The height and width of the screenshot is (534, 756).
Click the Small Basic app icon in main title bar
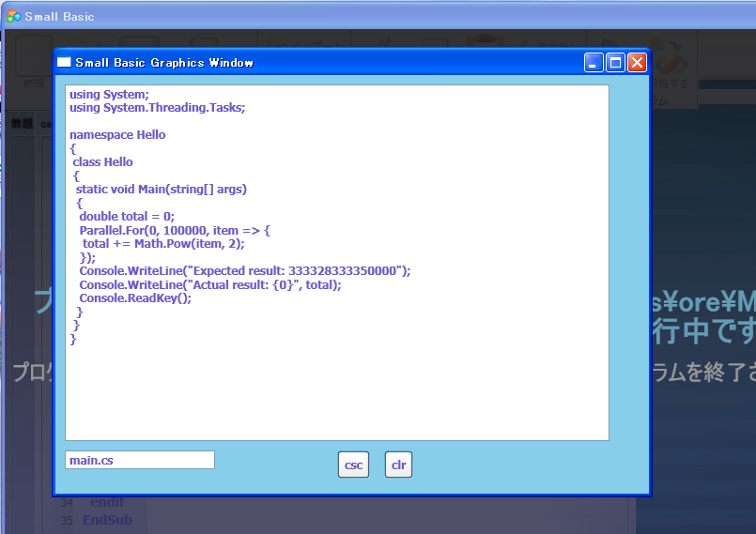14,16
